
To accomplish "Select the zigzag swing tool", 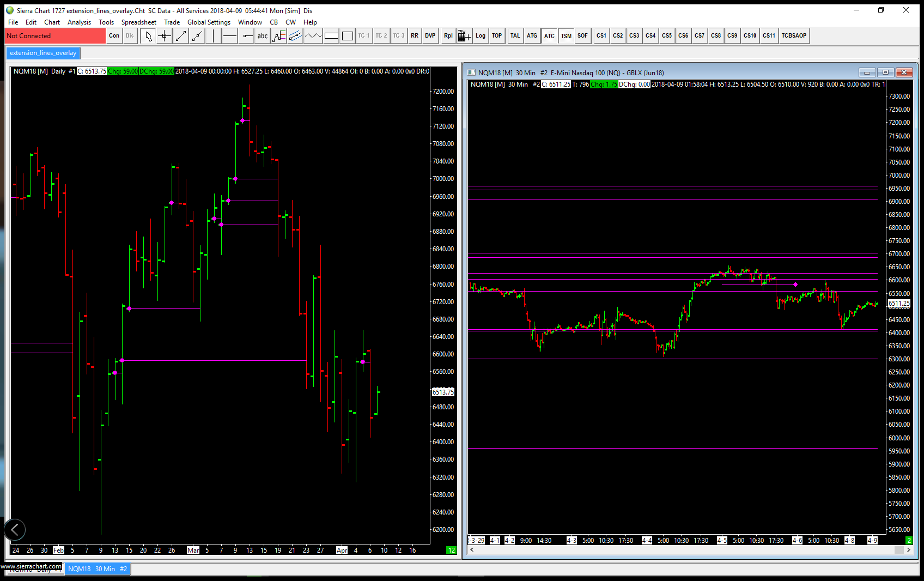I will tap(313, 36).
